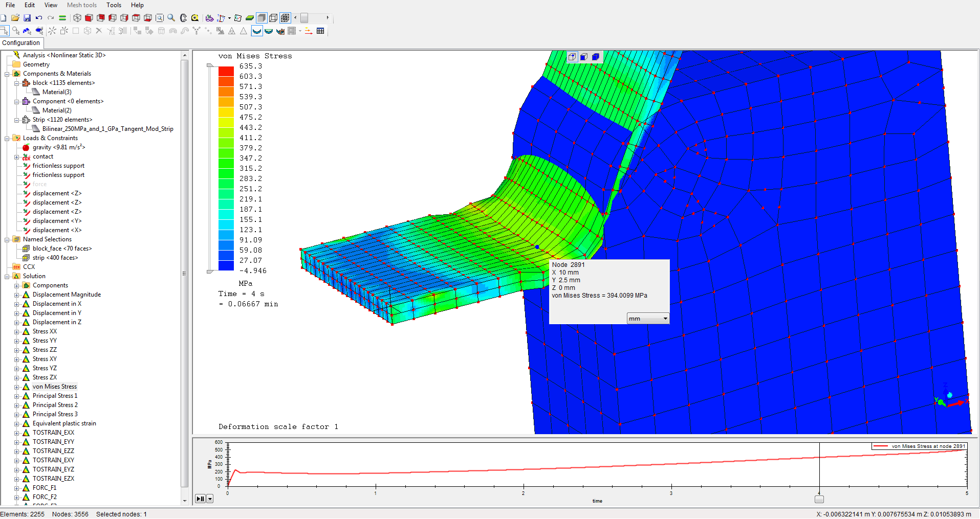Open file using the folder icon
Screen dimensions: 980x519
coord(15,18)
